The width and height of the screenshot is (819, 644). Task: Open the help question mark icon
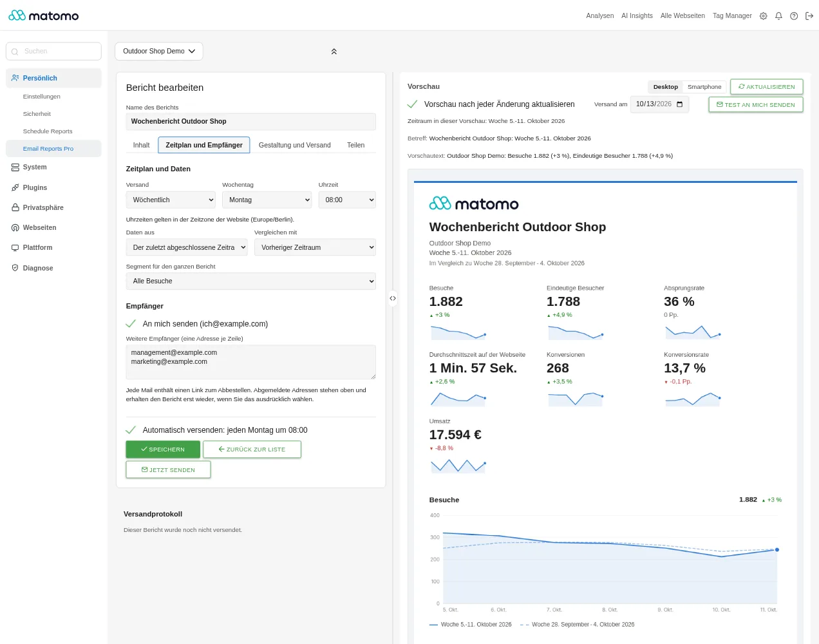[794, 16]
